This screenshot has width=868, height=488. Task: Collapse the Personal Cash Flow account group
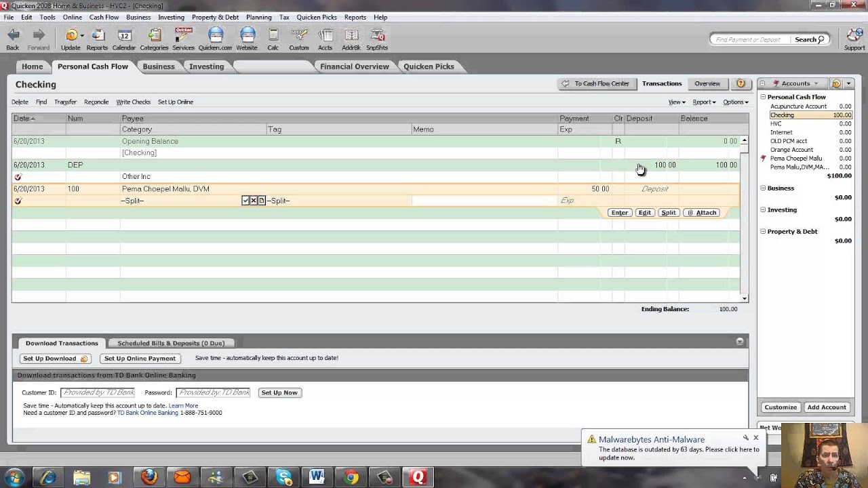click(x=763, y=97)
